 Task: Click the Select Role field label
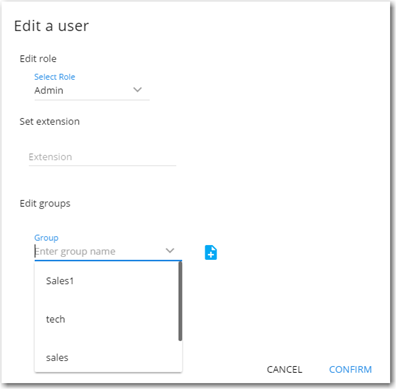click(55, 77)
